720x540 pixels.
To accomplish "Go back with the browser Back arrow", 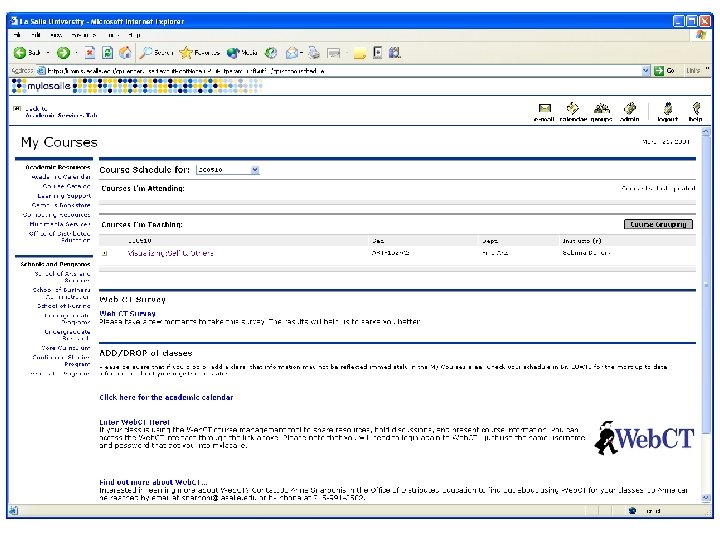I will point(20,53).
